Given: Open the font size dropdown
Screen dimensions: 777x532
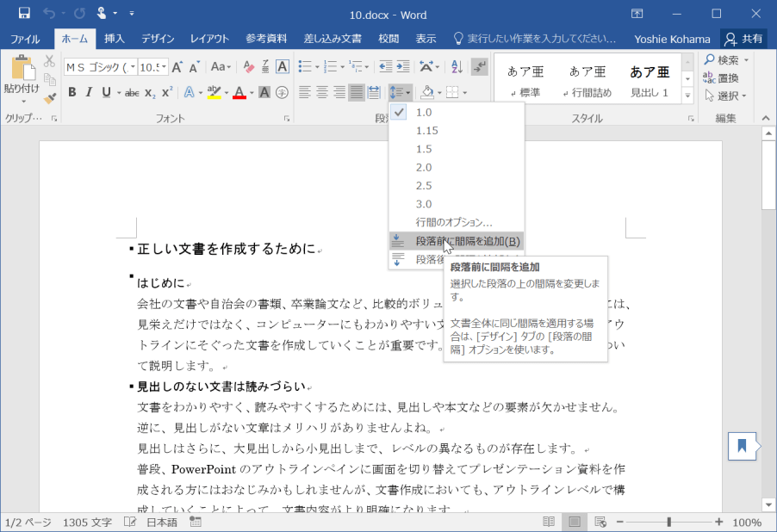Looking at the screenshot, I should pos(164,65).
